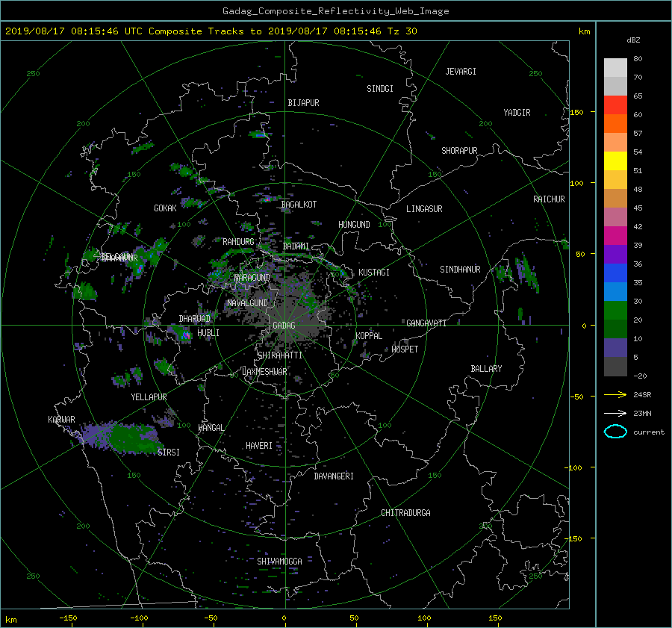Click the RAMDURG city label
Viewport: 672px width, 628px height.
pos(238,242)
